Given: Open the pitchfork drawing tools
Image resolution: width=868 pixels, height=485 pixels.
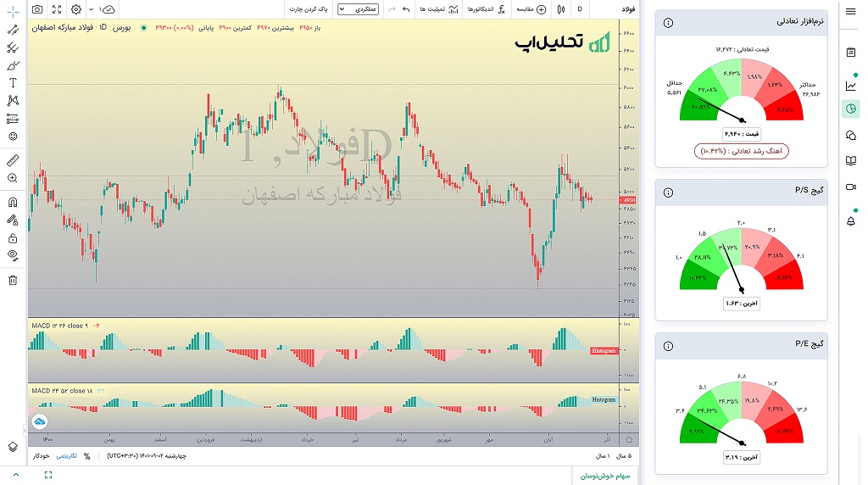Looking at the screenshot, I should pyautogui.click(x=13, y=47).
